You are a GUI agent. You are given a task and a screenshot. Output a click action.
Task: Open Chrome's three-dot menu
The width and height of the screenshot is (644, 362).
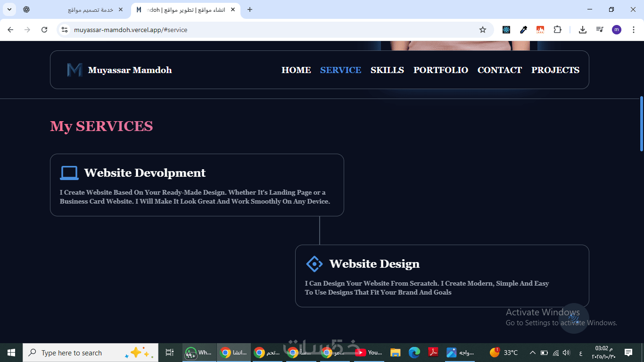click(x=634, y=30)
